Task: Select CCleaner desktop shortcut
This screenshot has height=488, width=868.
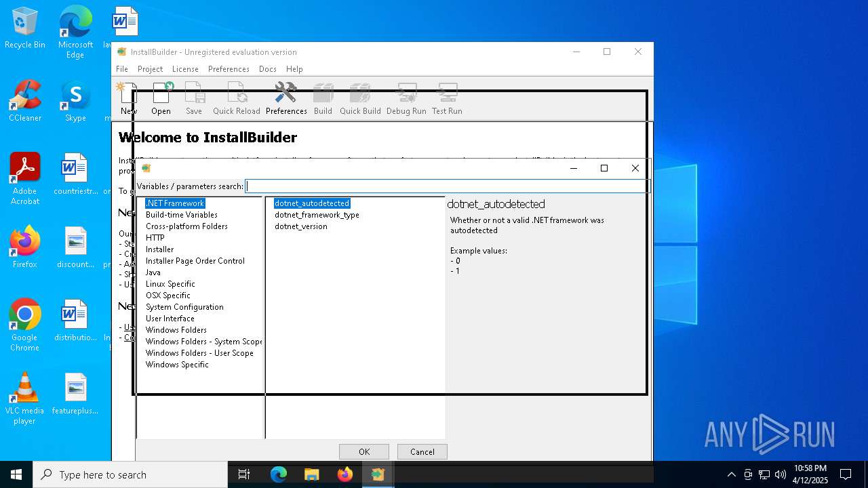Action: pyautogui.click(x=25, y=102)
